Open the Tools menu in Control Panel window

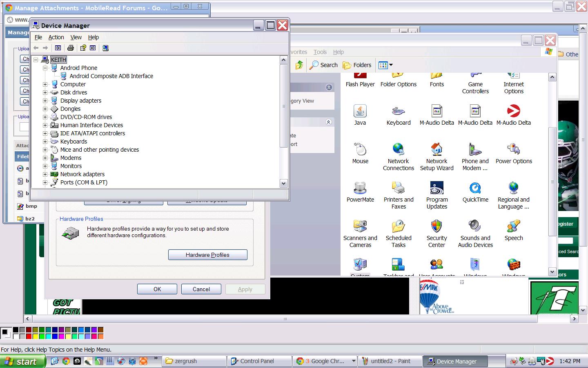(x=320, y=52)
